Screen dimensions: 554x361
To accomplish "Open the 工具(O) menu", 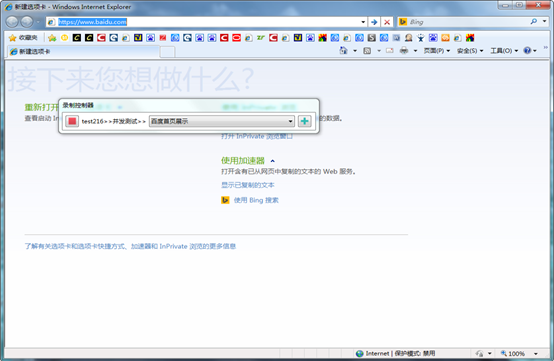I will click(504, 51).
